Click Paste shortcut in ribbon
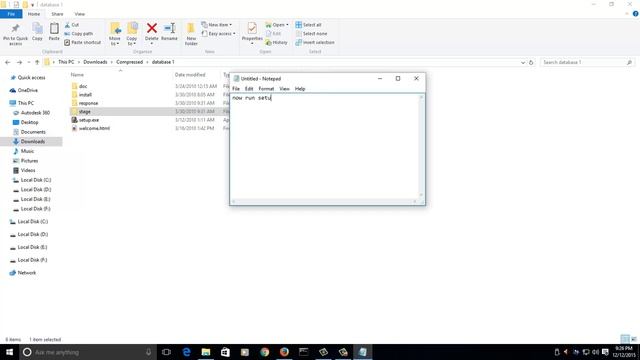The width and height of the screenshot is (640, 360). tap(82, 42)
